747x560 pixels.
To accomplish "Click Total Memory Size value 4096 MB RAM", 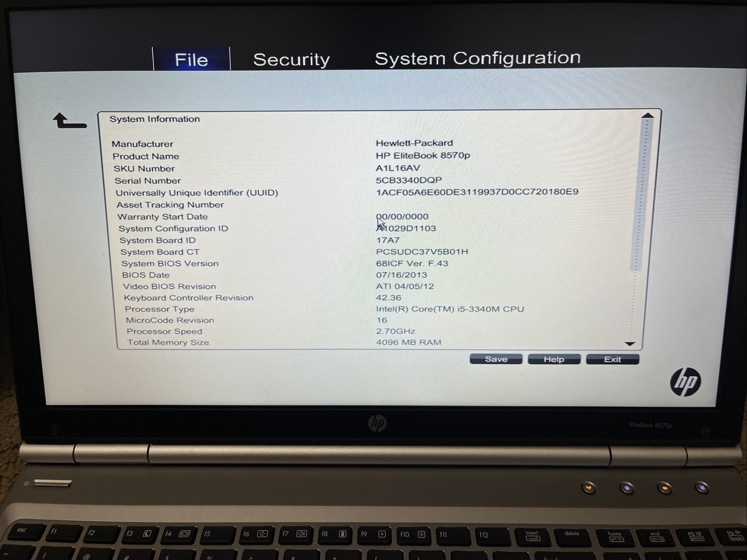I will coord(408,342).
